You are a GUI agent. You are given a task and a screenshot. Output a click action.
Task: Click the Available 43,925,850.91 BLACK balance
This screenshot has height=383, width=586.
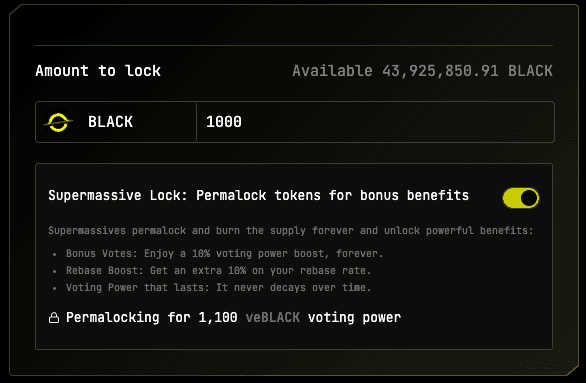422,71
